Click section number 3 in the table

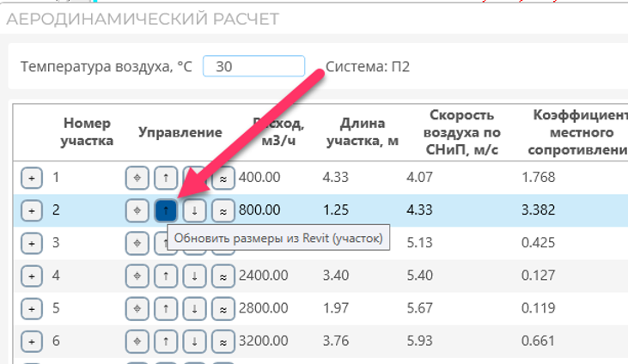pyautogui.click(x=56, y=243)
